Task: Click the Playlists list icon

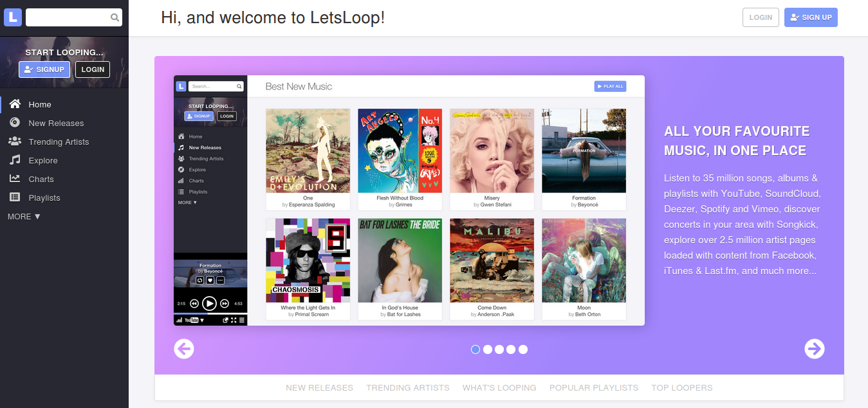Action: coord(15,198)
